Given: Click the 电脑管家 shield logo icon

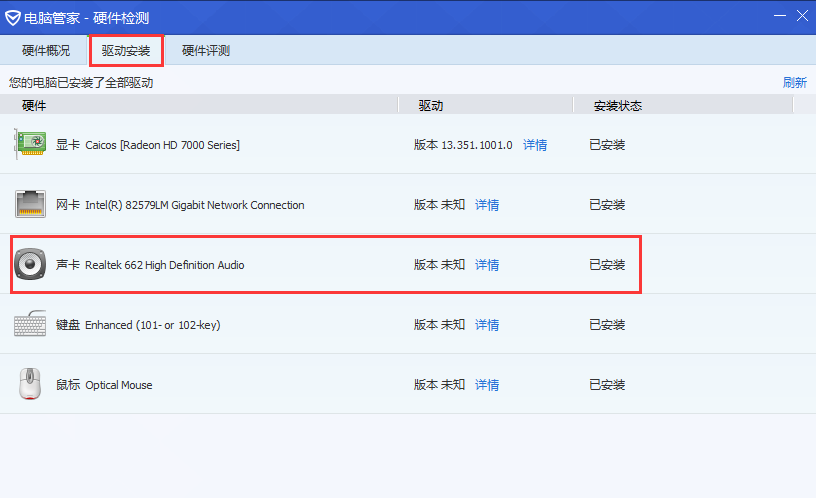Looking at the screenshot, I should coord(12,18).
